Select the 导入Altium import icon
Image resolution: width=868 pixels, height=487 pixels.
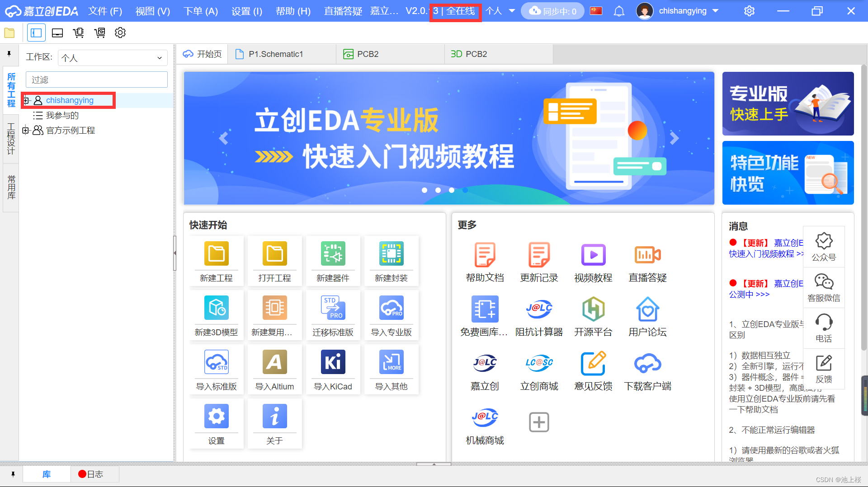274,369
